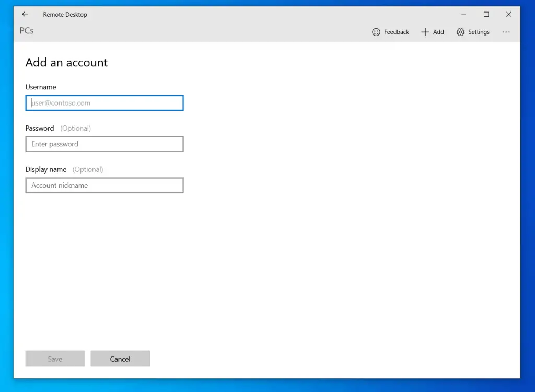This screenshot has width=535, height=392.
Task: Cancel adding the account
Action: click(120, 359)
